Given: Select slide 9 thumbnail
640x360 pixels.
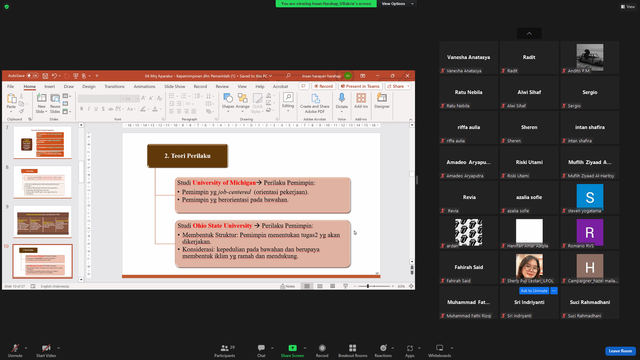Looking at the screenshot, I should (x=42, y=222).
